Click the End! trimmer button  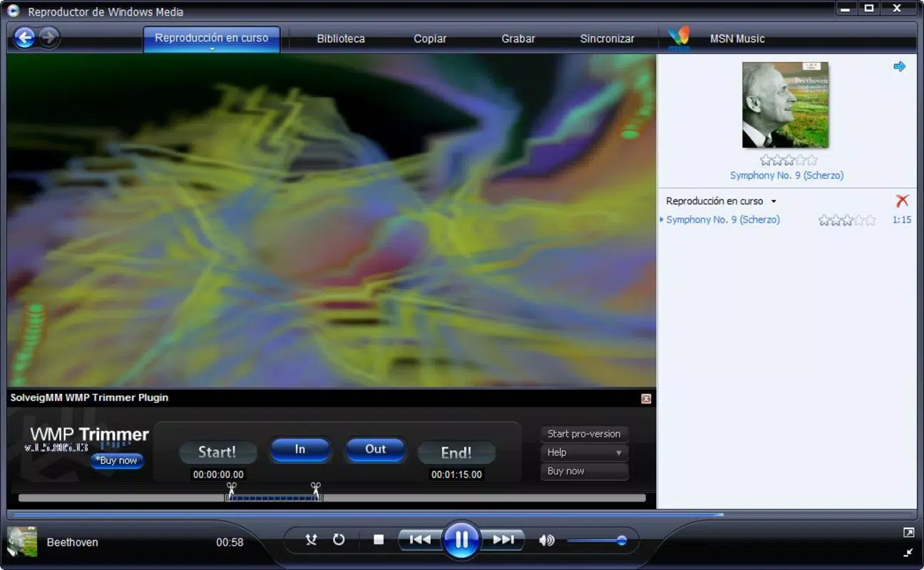[x=456, y=452]
